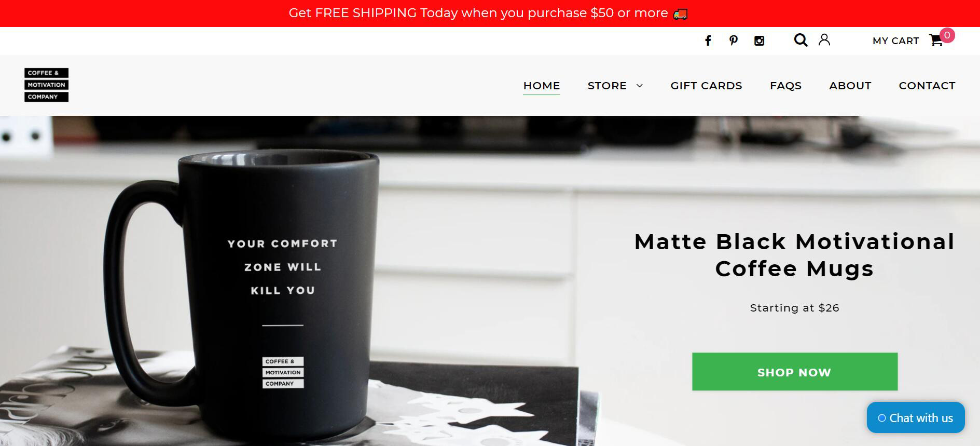Viewport: 980px width, 446px height.
Task: Open the Contact page link
Action: click(x=927, y=86)
